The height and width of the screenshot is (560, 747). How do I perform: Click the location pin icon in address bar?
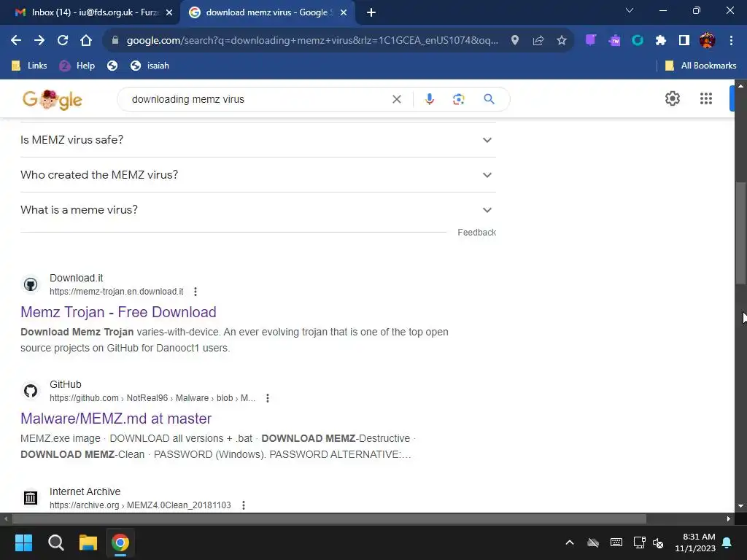click(515, 41)
